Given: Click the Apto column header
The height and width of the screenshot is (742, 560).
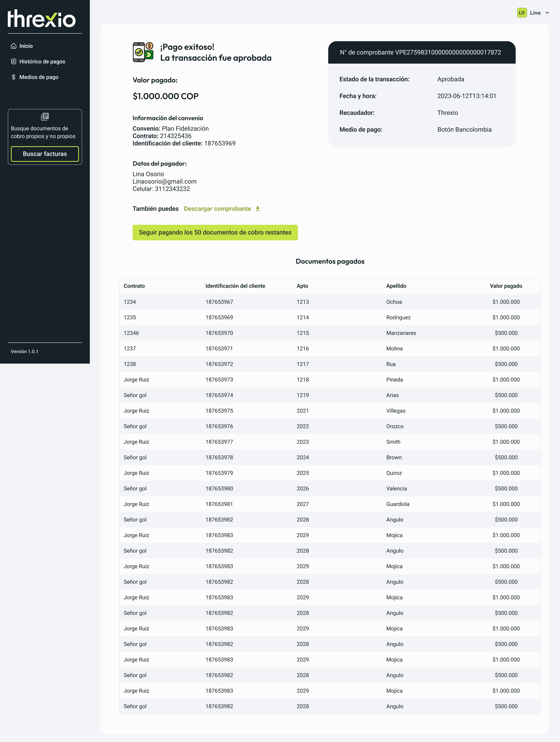Looking at the screenshot, I should 302,286.
